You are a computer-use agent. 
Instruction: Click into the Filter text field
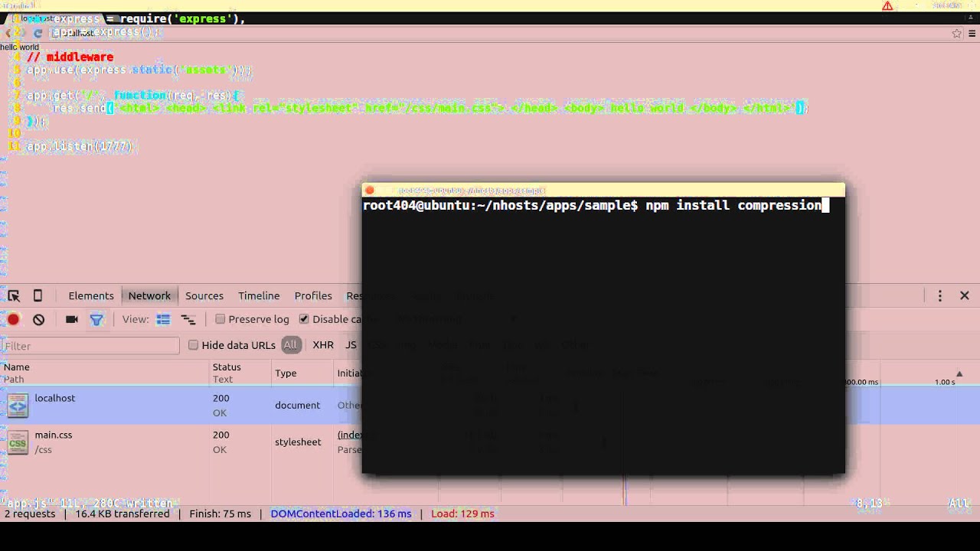click(x=90, y=346)
